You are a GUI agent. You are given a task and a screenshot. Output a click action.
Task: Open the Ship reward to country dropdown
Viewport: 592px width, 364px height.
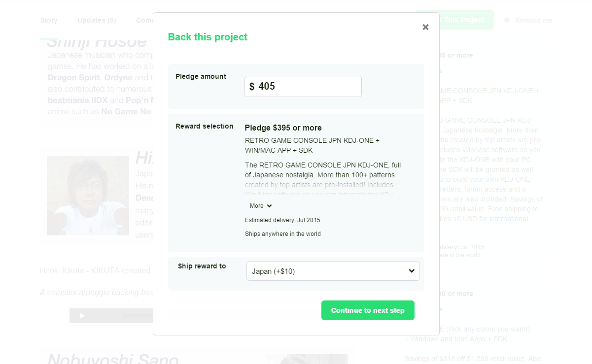point(333,271)
